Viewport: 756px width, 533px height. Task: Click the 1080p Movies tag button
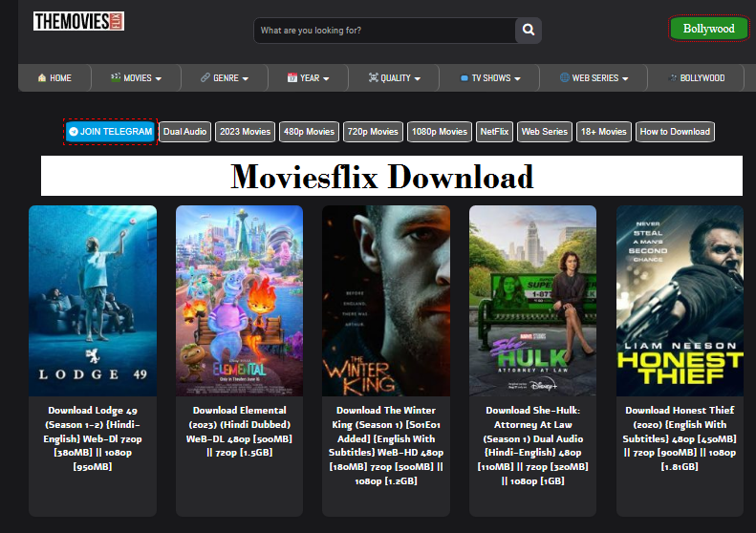pyautogui.click(x=440, y=132)
